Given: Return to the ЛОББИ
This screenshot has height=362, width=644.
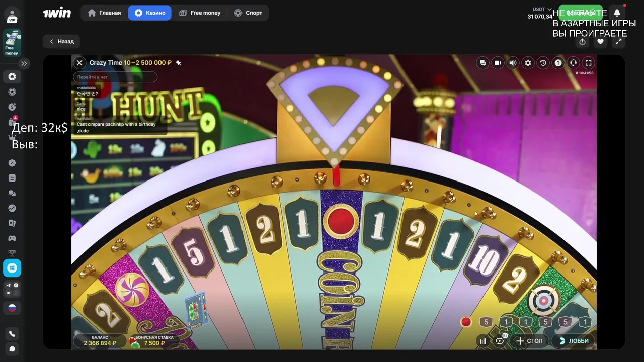Looking at the screenshot, I should click(x=573, y=341).
